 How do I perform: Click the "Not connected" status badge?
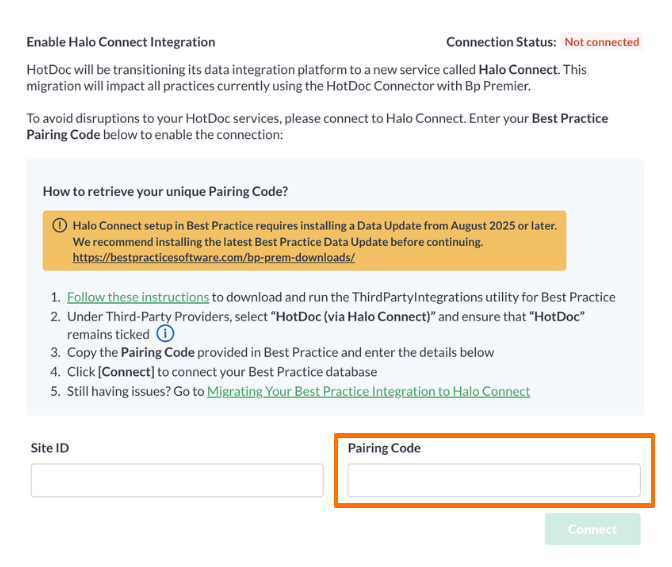602,42
